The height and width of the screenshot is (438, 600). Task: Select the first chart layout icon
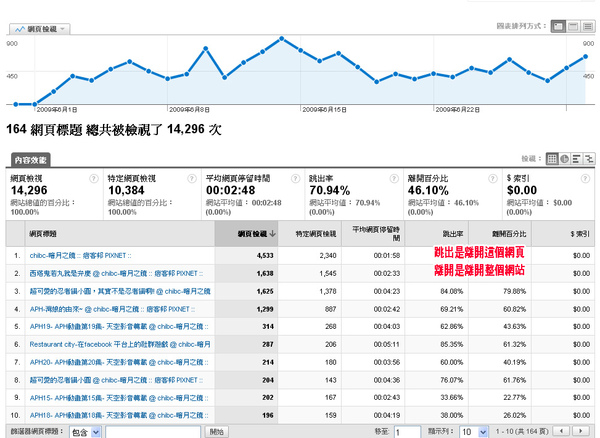point(558,26)
